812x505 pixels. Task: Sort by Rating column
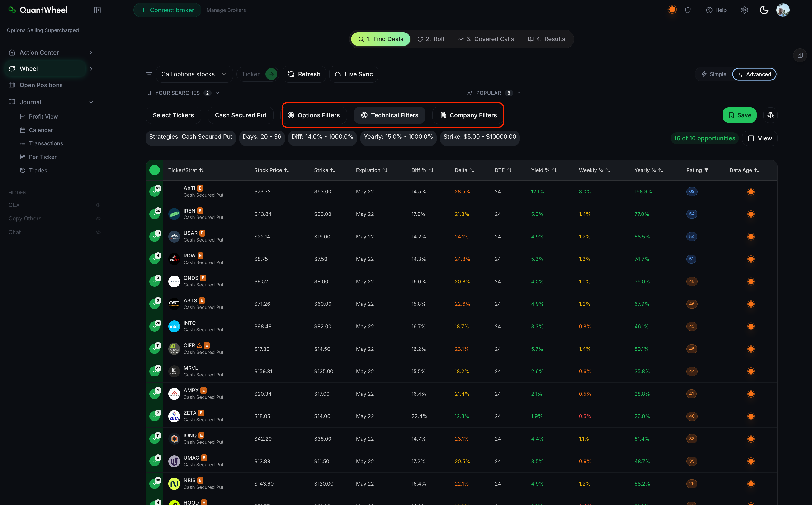[x=697, y=170]
